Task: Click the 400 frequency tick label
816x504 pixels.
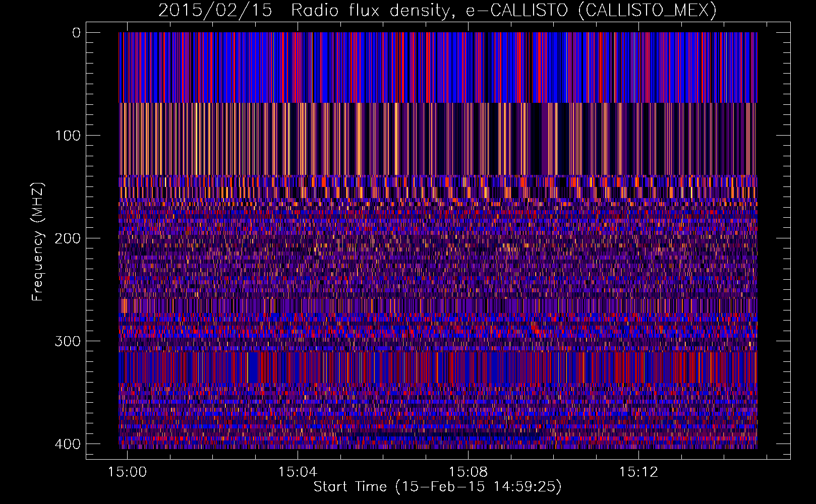Action: 68,444
